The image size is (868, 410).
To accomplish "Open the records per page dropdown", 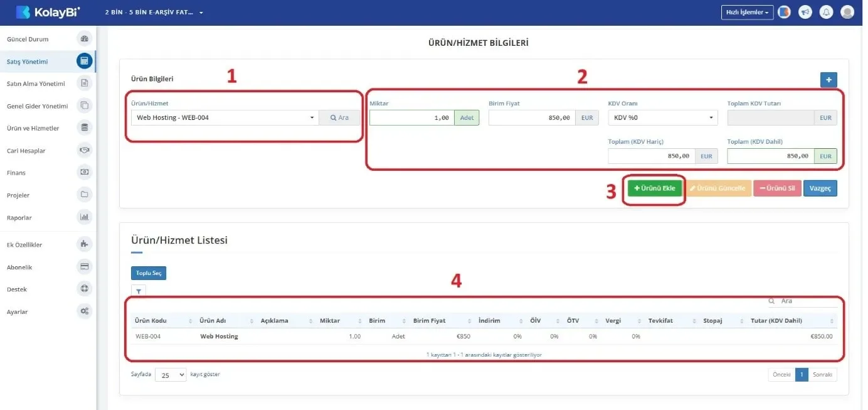I will (x=171, y=375).
